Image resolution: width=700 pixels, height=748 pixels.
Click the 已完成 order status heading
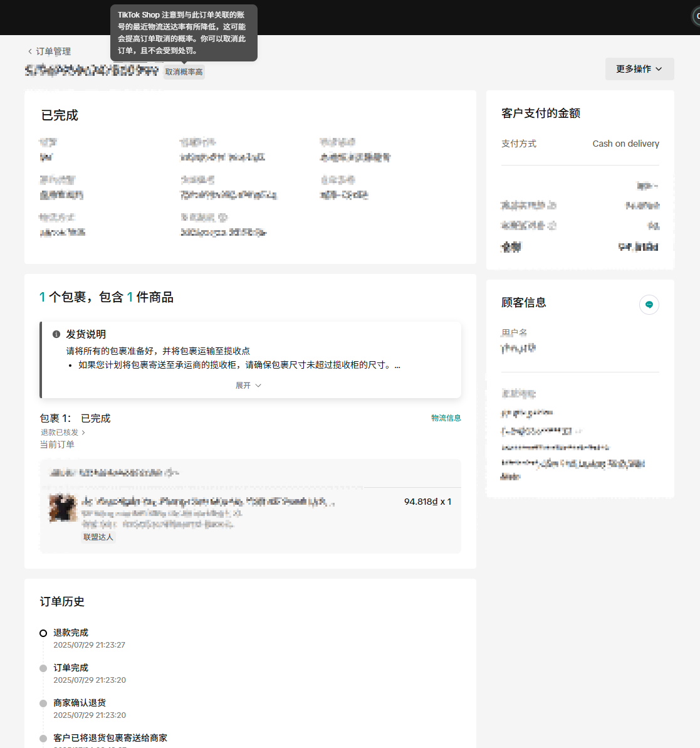60,115
